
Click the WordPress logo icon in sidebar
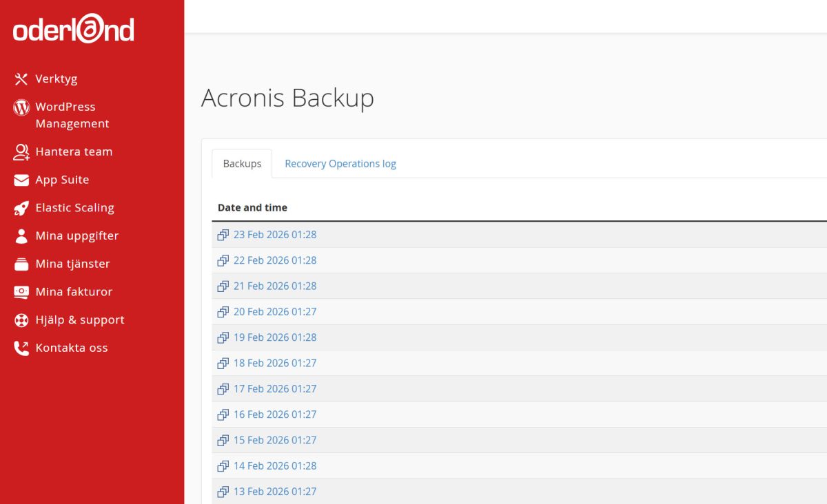[x=21, y=107]
